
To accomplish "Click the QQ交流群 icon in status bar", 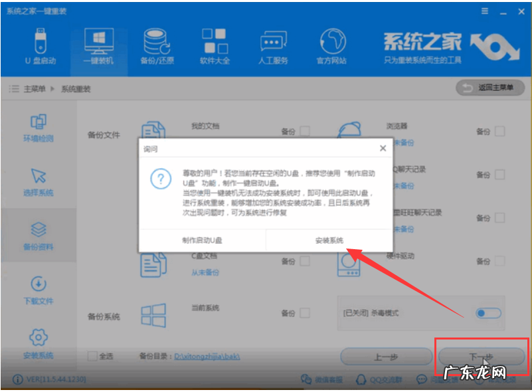I will (361, 379).
